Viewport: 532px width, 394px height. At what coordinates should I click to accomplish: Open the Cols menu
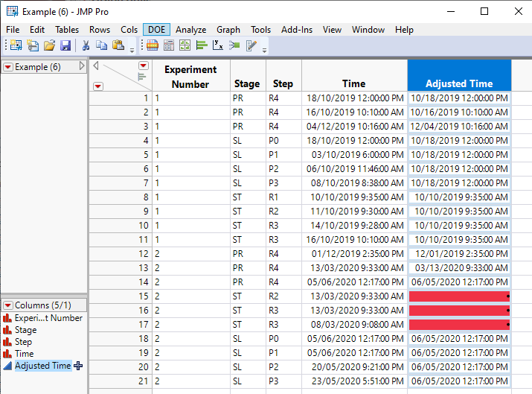pyautogui.click(x=129, y=30)
